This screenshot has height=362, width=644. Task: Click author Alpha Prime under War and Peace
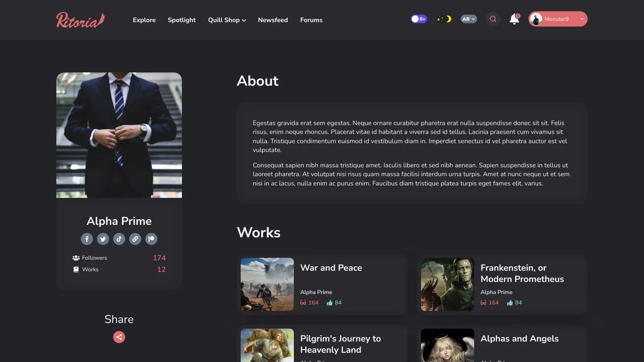(316, 292)
